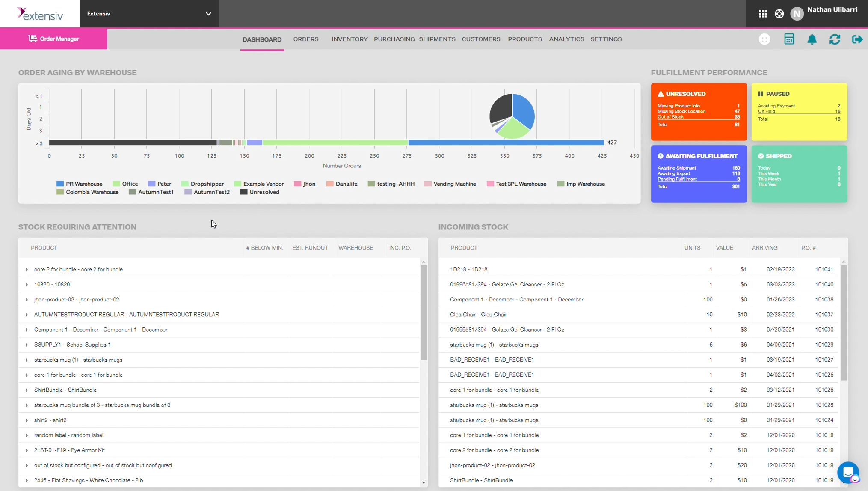Open the notifications bell icon

pos(812,39)
